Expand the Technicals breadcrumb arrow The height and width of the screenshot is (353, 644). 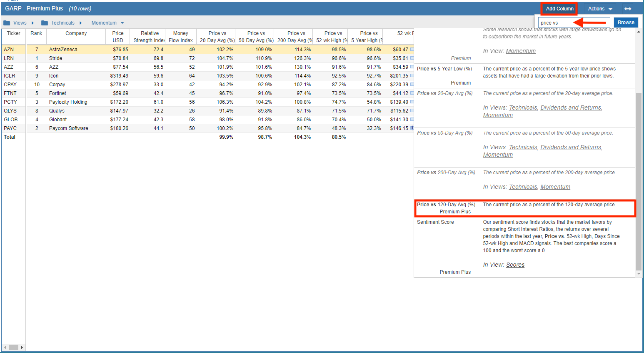coord(80,23)
